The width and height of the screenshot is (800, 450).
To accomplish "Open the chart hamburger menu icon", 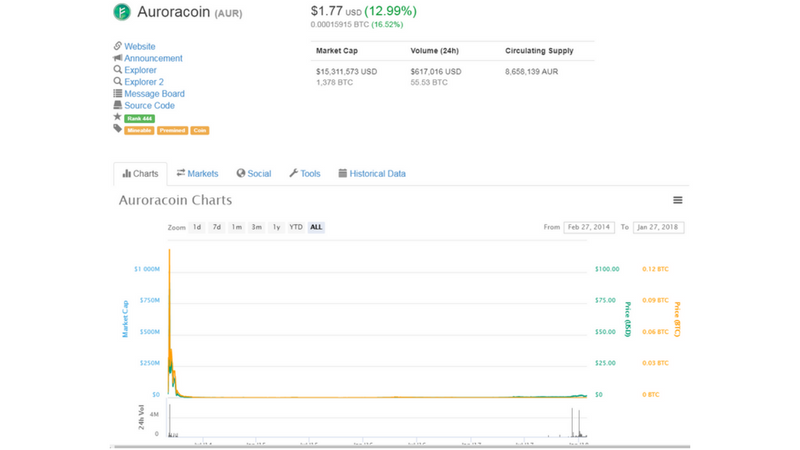I will 678,200.
